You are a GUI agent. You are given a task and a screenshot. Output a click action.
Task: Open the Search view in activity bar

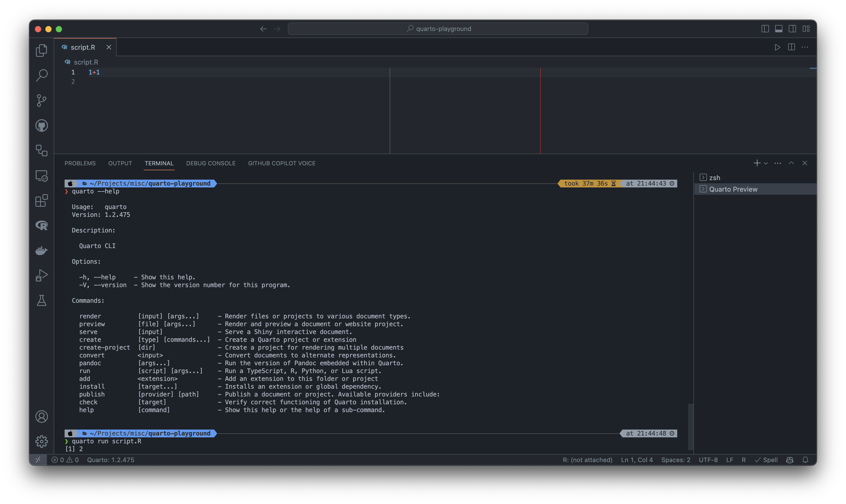41,75
